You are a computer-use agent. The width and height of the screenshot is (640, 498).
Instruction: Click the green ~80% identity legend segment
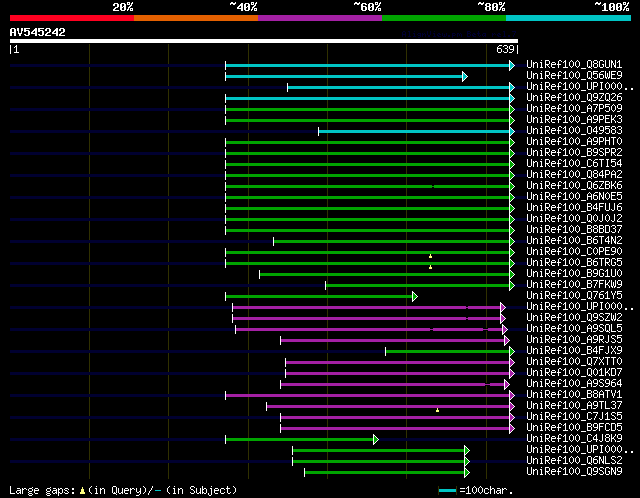pos(444,18)
